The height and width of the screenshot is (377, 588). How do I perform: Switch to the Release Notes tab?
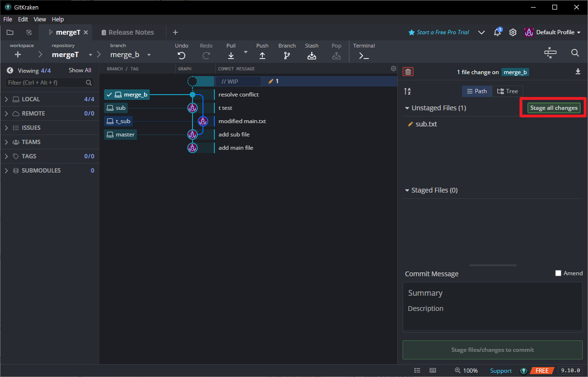click(x=127, y=32)
